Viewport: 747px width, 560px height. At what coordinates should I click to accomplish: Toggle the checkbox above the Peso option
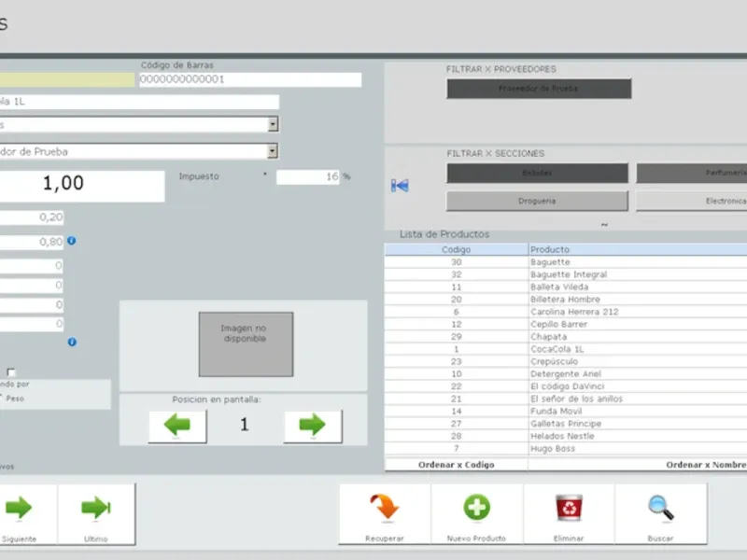(x=11, y=371)
